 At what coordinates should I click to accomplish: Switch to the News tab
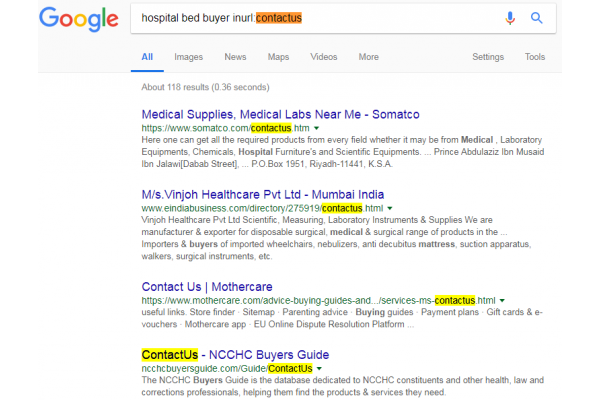pyautogui.click(x=235, y=57)
